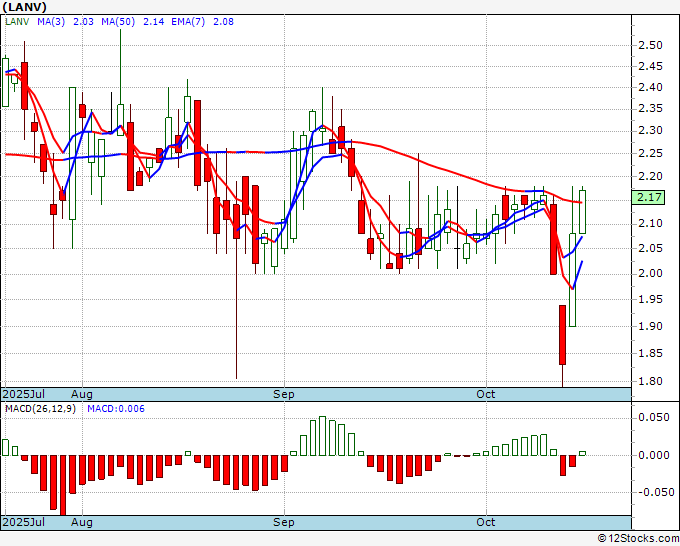Click the last green MACD histogram bar
The image size is (680, 546).
tap(582, 453)
